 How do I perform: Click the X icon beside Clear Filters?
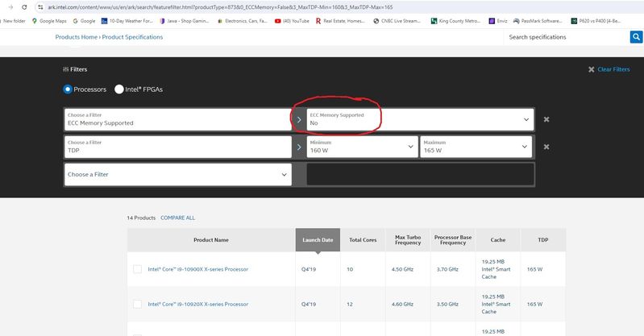point(591,69)
